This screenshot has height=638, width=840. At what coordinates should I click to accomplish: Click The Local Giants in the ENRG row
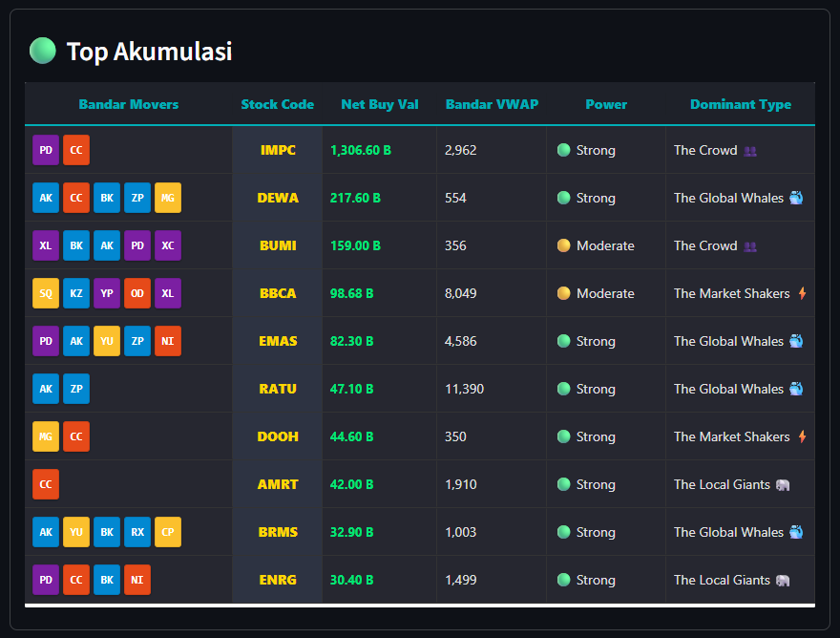[722, 580]
